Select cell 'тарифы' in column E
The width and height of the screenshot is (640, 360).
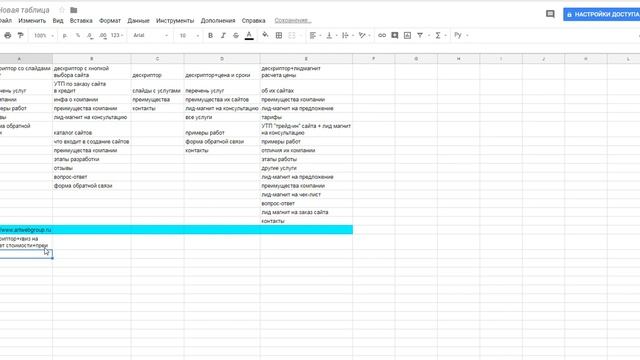pos(306,117)
